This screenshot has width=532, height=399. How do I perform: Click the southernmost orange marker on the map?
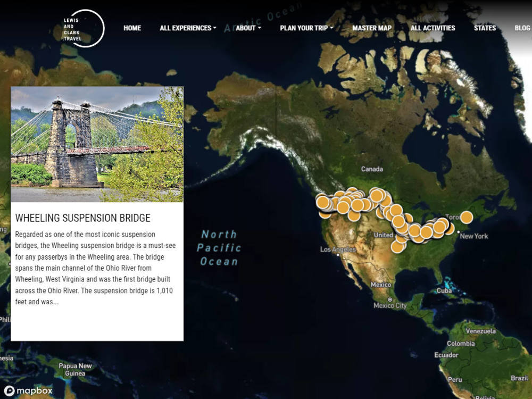[397, 246]
